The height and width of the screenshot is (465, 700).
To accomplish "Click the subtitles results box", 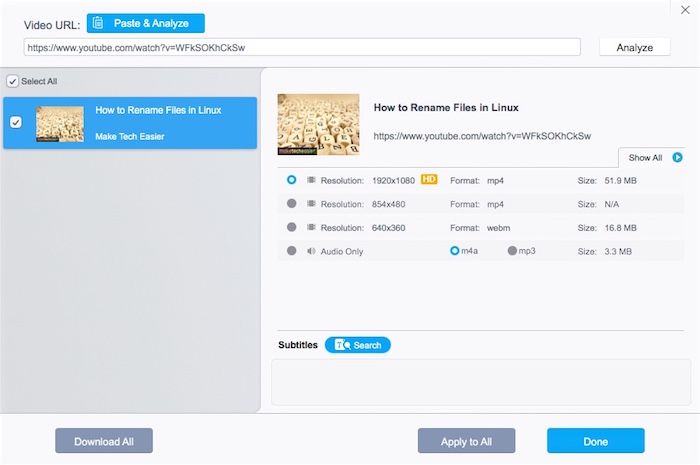I will [x=481, y=382].
